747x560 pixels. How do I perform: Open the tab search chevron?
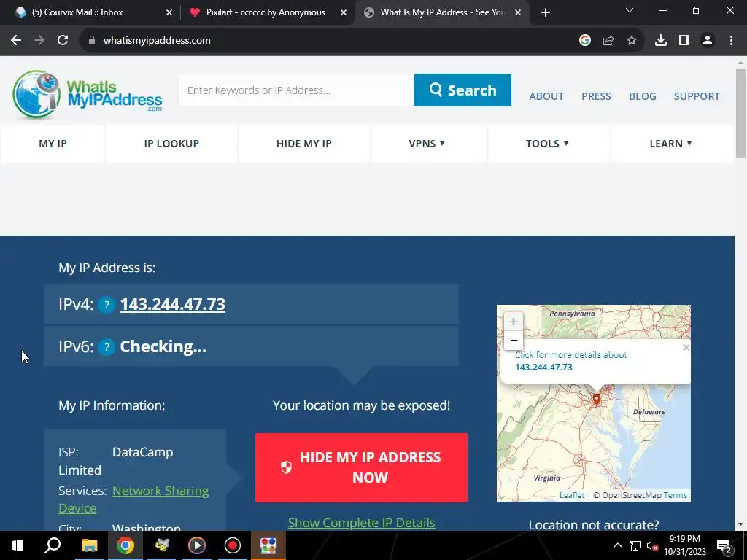click(x=630, y=10)
